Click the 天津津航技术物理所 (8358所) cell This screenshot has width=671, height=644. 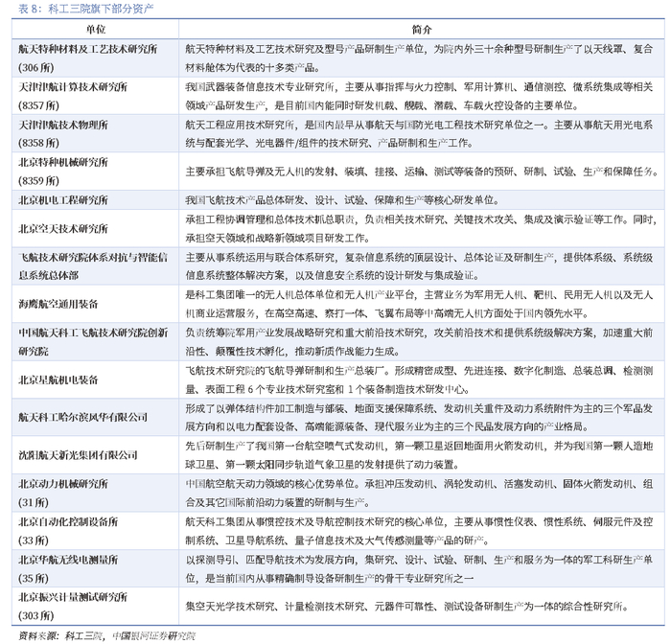[95, 133]
